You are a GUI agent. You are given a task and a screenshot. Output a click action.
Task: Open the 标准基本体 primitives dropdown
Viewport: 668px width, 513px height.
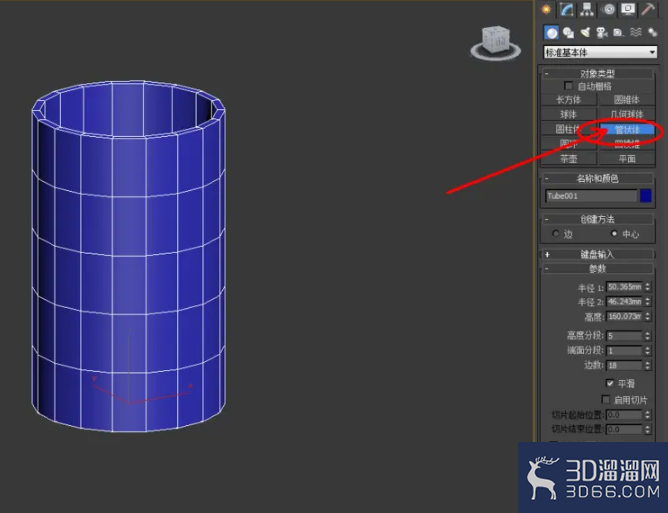click(600, 52)
